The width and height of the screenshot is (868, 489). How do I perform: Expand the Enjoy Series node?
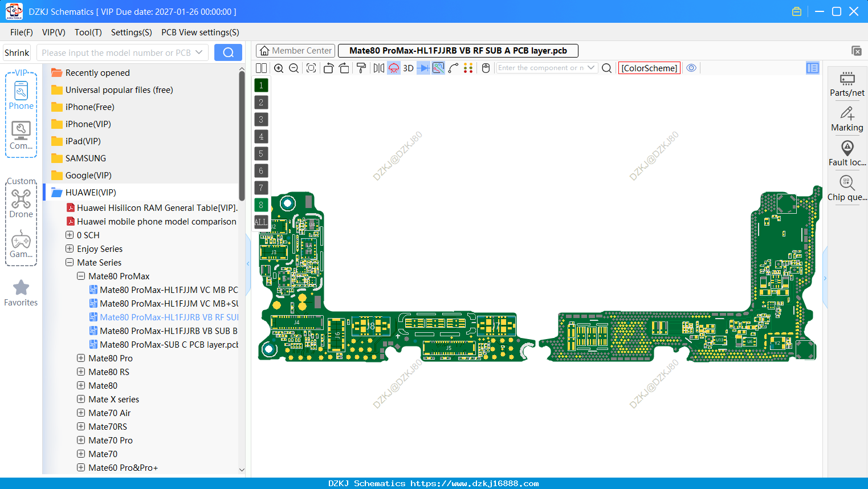click(x=70, y=248)
